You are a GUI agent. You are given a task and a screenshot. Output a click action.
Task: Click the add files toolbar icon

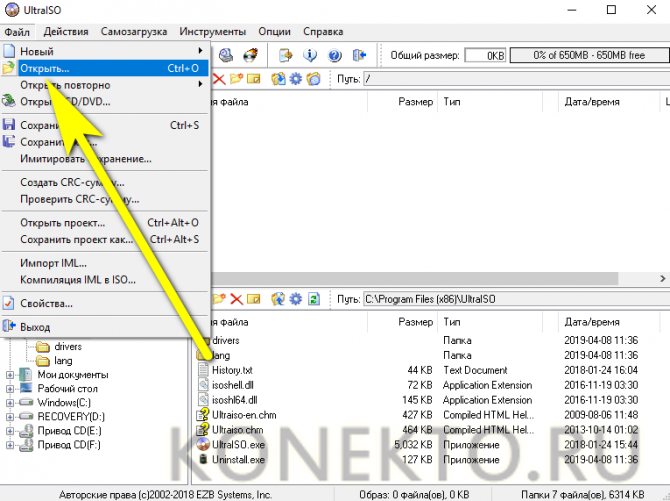[285, 55]
